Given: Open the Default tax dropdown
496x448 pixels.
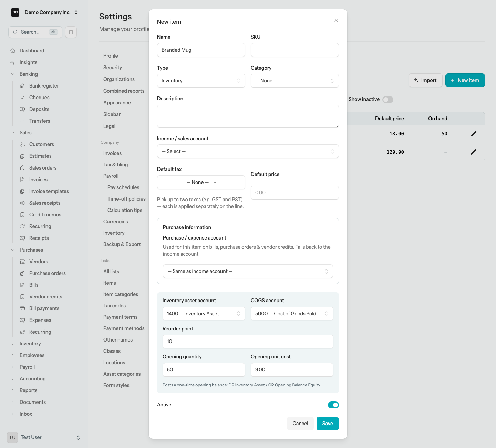Looking at the screenshot, I should coord(201,182).
